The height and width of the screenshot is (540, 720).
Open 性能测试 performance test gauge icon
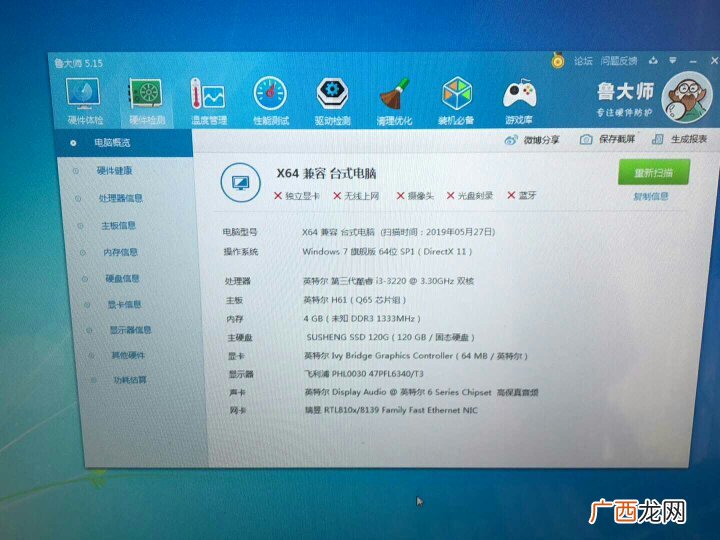pyautogui.click(x=270, y=94)
